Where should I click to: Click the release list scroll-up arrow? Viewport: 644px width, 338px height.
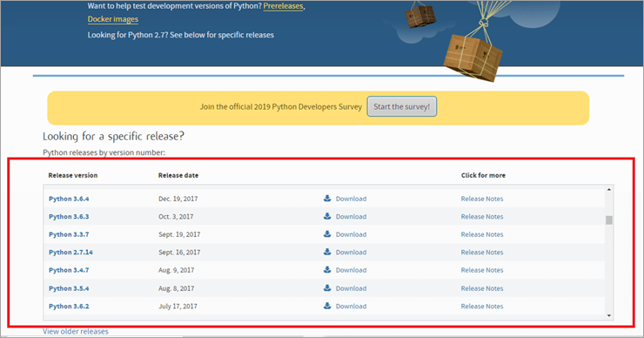(609, 190)
